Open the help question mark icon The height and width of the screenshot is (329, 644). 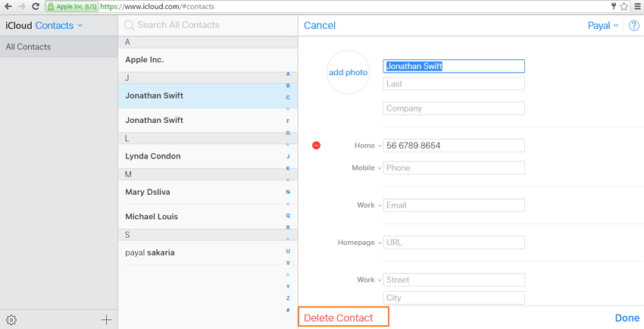click(x=633, y=26)
